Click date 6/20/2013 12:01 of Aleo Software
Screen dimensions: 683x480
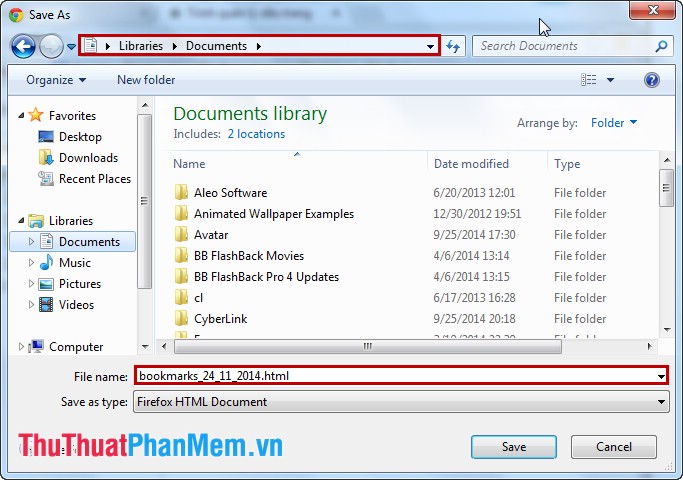[474, 193]
